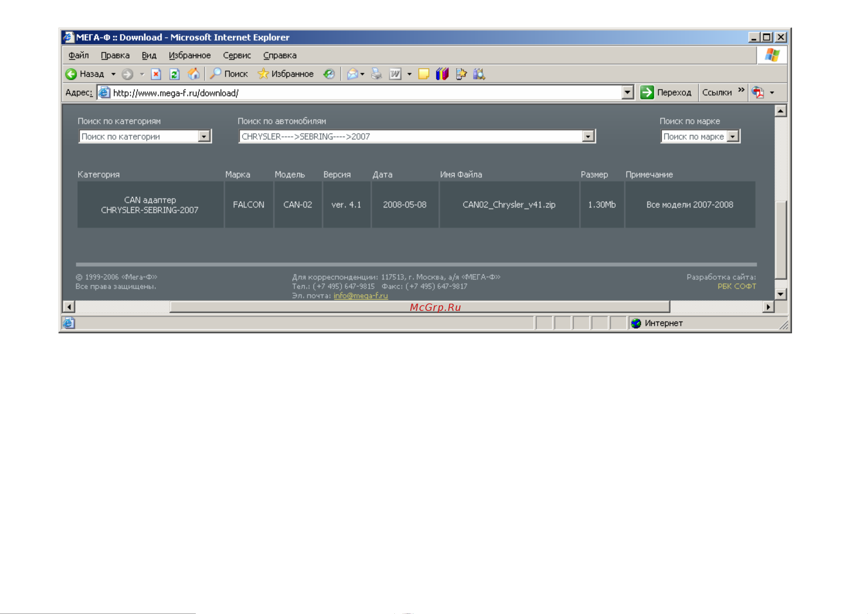This screenshot has height=614, width=868.
Task: Click the Windows flag logo
Action: pyautogui.click(x=772, y=55)
